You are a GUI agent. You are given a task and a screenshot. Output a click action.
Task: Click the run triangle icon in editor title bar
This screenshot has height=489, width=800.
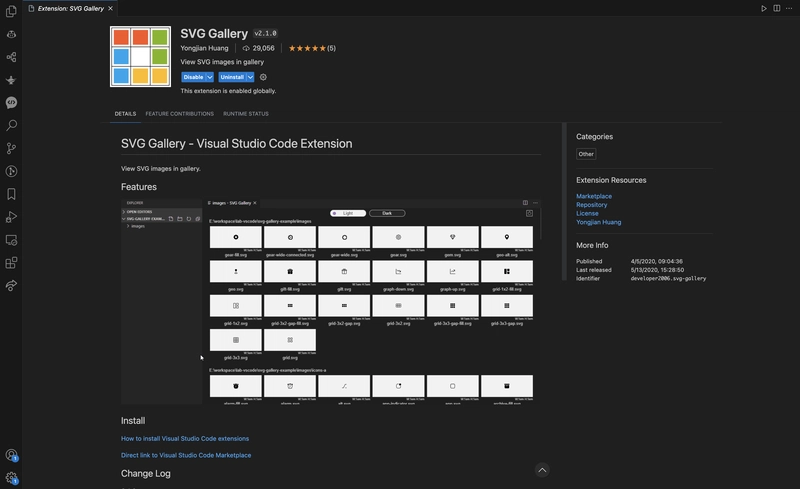coord(764,8)
